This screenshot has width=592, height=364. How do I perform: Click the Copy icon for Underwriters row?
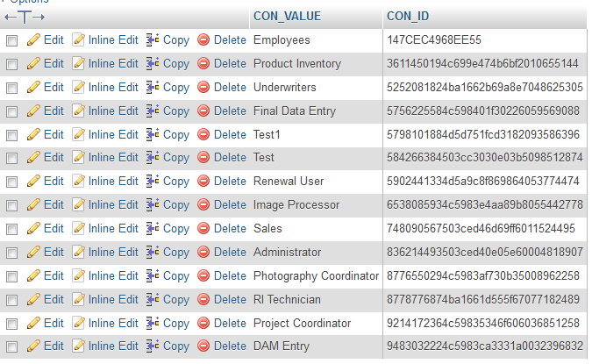click(x=153, y=88)
